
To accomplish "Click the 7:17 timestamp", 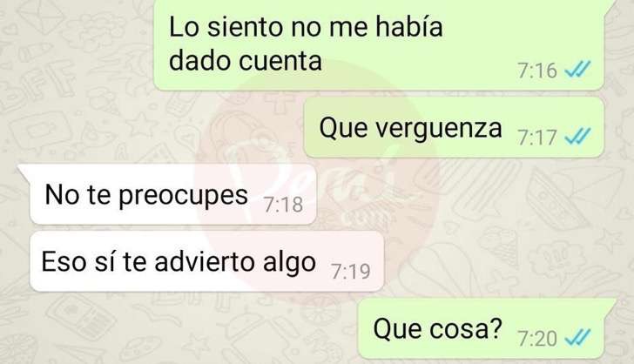I will click(x=537, y=138).
